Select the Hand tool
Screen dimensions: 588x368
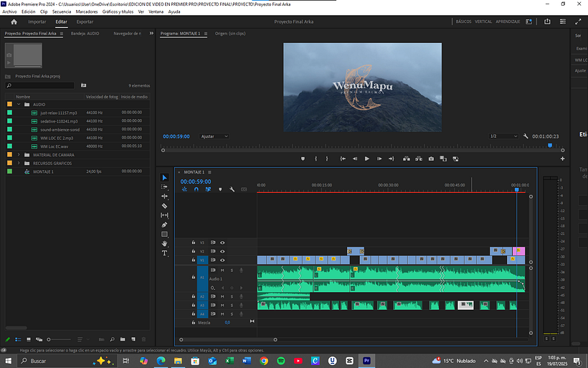pos(164,243)
